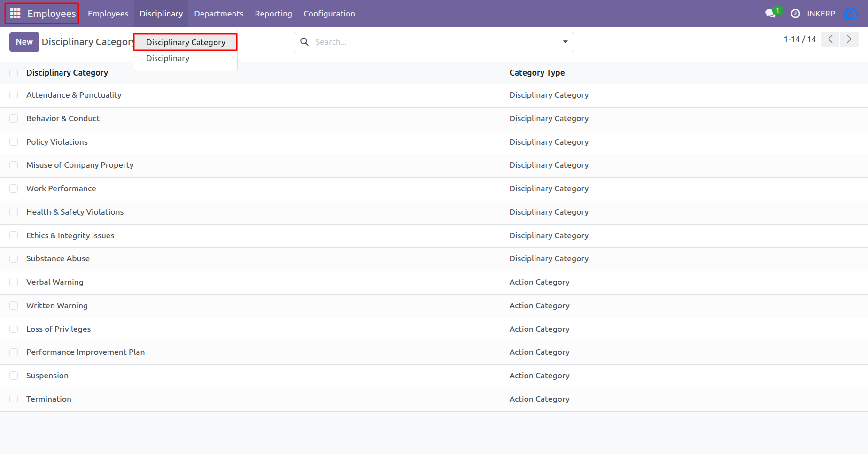Tick the Verbal Warning row checkbox
The height and width of the screenshot is (454, 868).
[14, 282]
